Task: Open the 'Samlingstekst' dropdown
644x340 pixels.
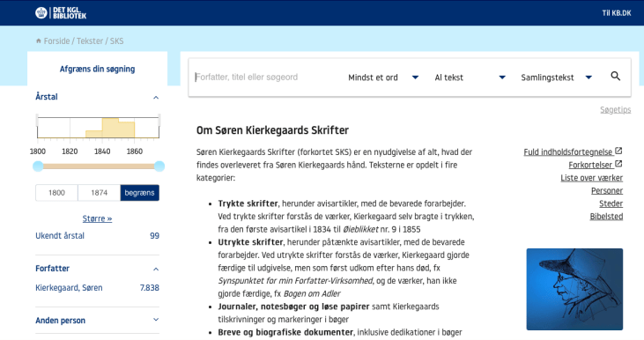Action: [557, 78]
